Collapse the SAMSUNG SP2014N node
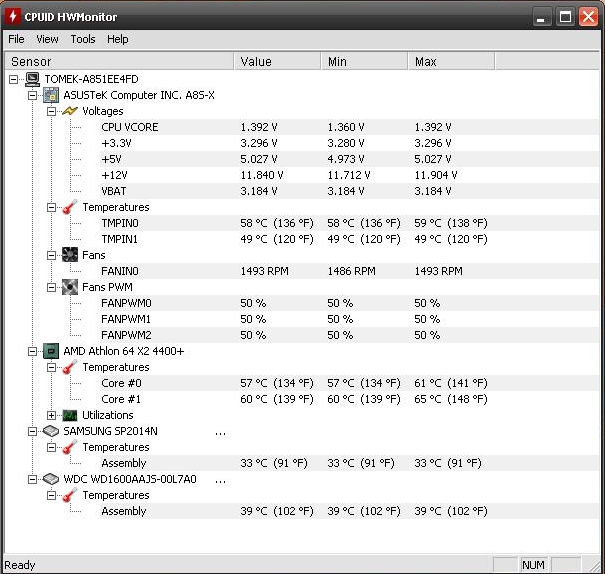This screenshot has height=574, width=605. (x=32, y=431)
